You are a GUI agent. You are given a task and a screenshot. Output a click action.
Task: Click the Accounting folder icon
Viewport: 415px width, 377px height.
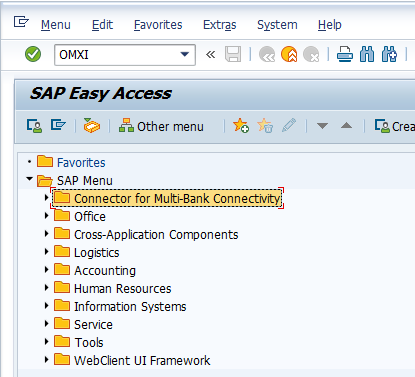click(62, 269)
